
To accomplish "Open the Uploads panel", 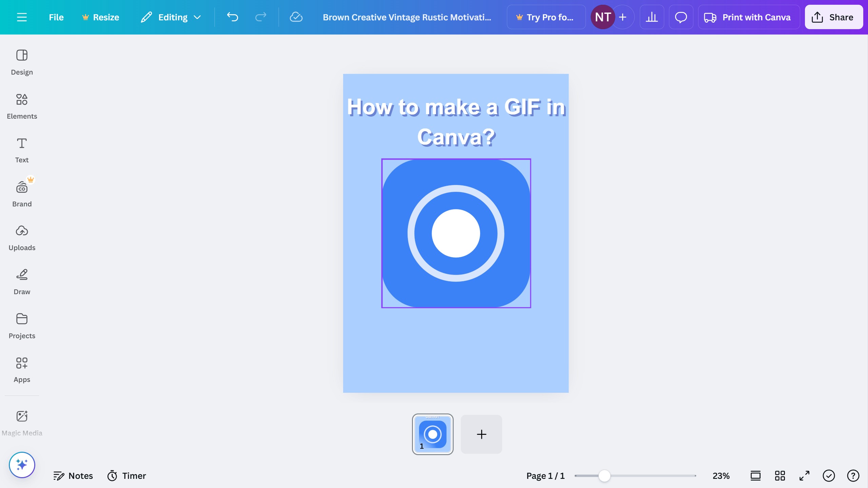I will point(22,237).
